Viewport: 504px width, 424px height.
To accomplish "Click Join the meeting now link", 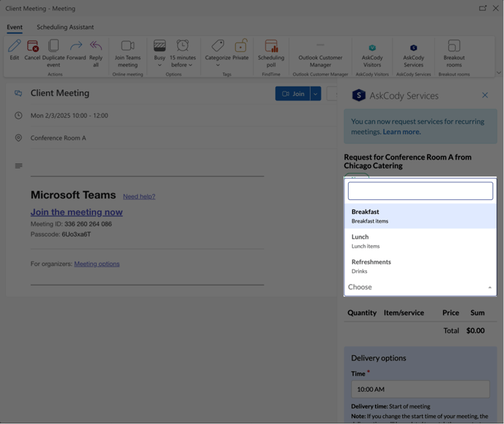I will pyautogui.click(x=76, y=212).
